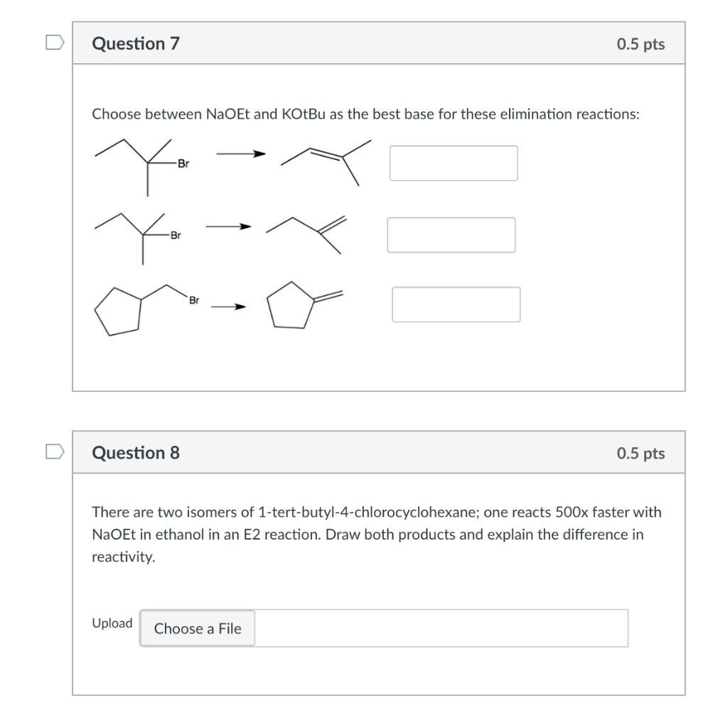Viewport: 718px width, 728px height.
Task: Click the Upload label in Question 8
Action: [x=112, y=623]
